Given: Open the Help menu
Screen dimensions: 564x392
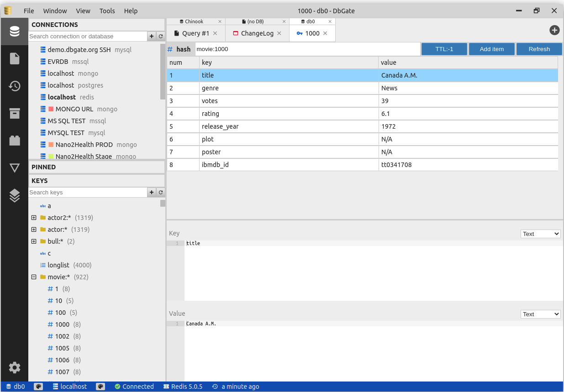Looking at the screenshot, I should click(131, 10).
